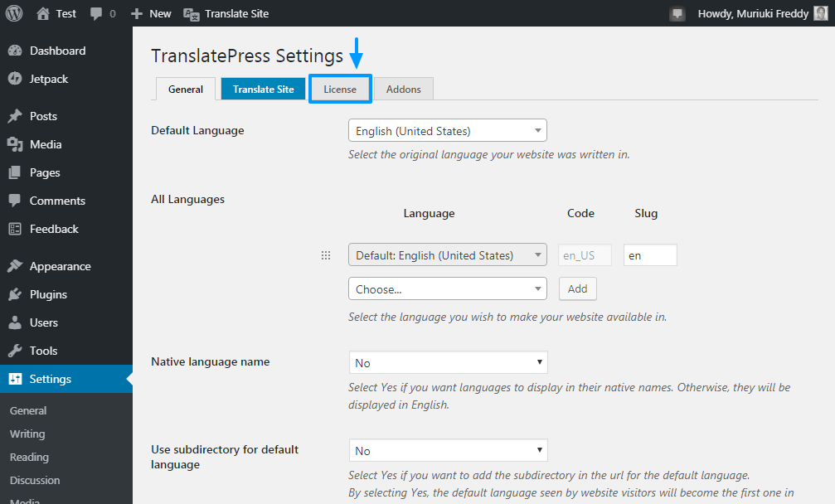
Task: Open Writing settings submenu link
Action: (x=27, y=434)
